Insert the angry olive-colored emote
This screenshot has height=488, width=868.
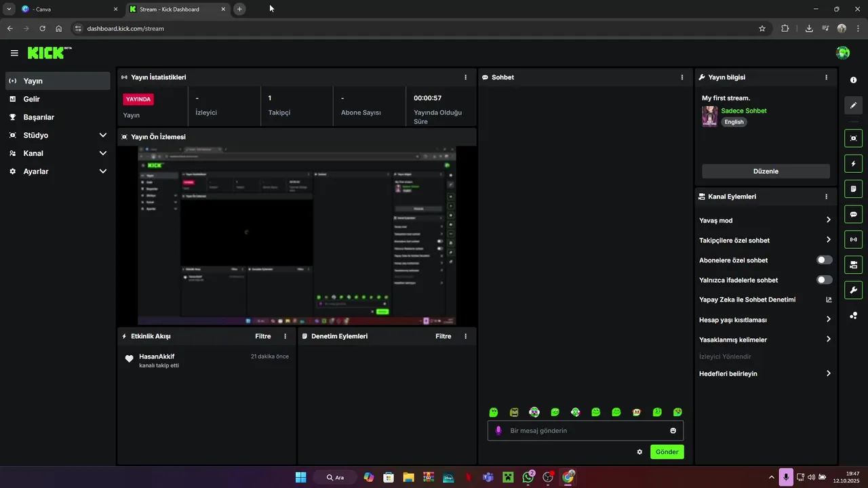(514, 412)
